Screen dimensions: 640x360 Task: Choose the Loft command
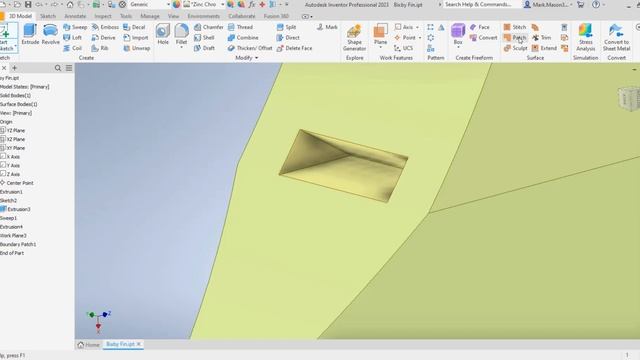73,38
